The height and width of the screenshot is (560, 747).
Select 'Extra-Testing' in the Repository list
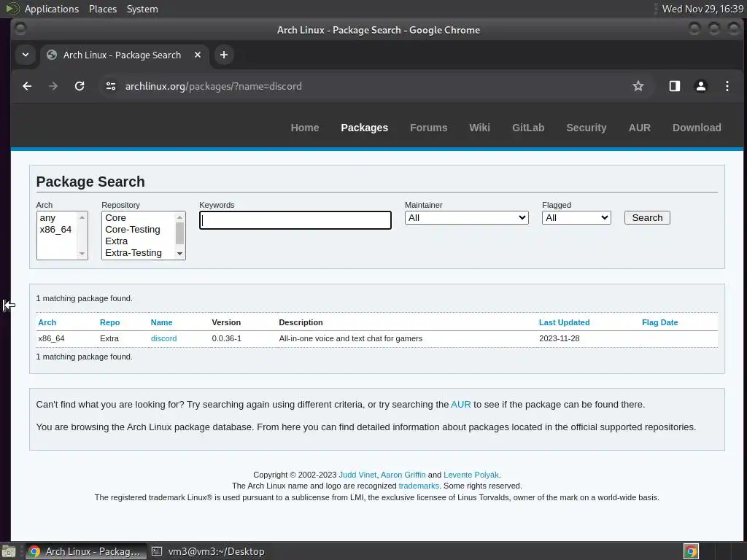138,253
